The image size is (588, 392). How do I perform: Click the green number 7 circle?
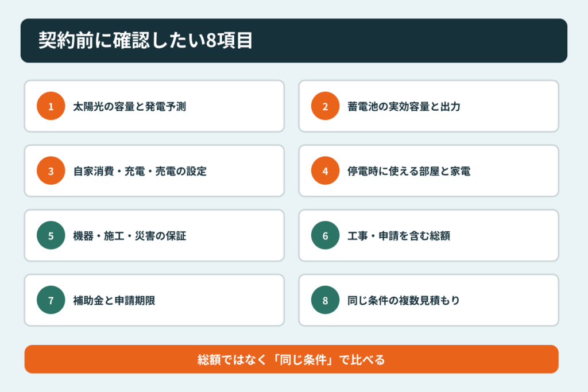click(51, 300)
